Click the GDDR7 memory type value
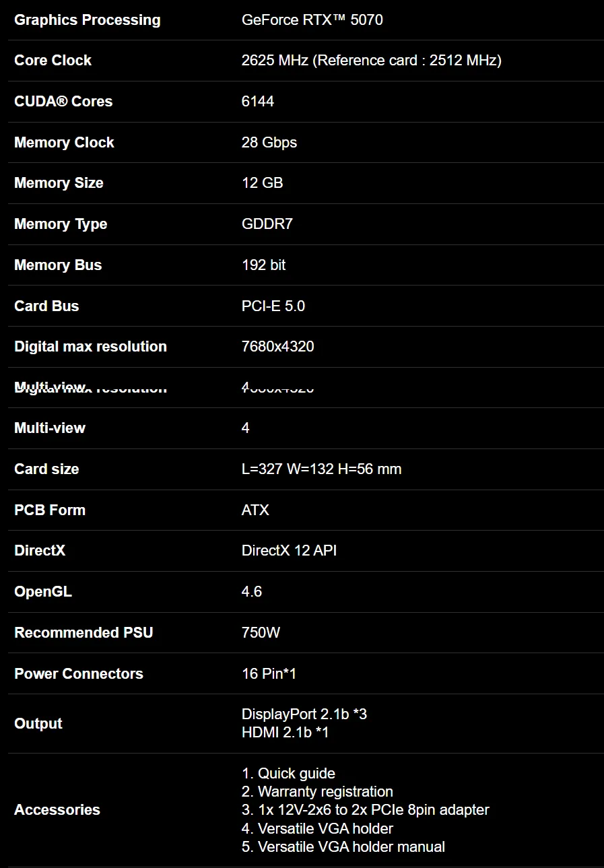The width and height of the screenshot is (604, 868). [267, 224]
